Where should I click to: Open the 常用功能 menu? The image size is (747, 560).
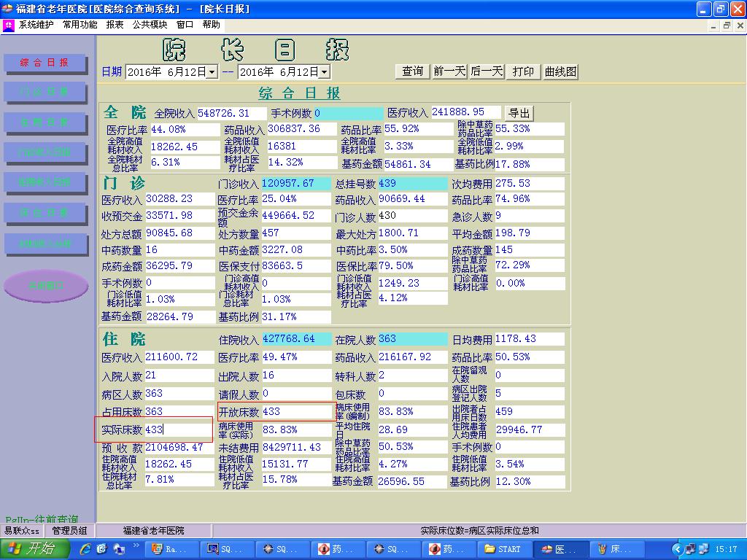[80, 25]
